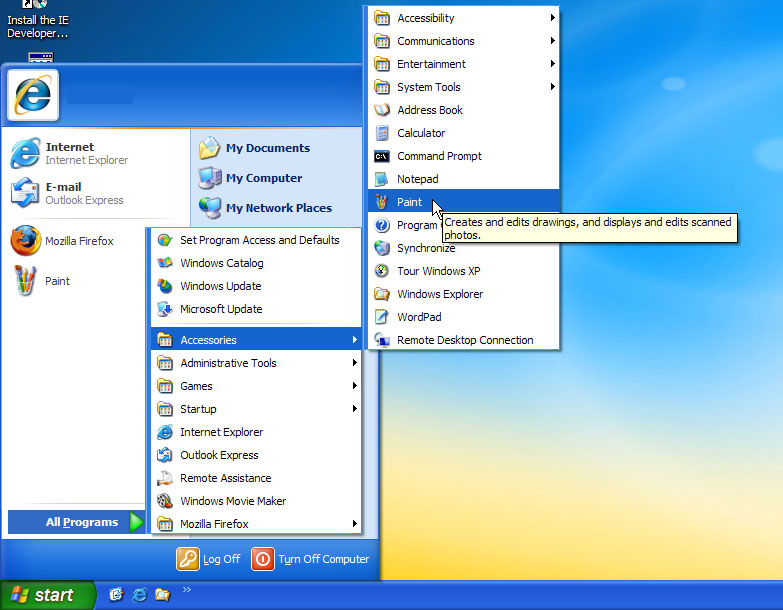Click the My Documents folder icon
Image resolution: width=783 pixels, height=610 pixels.
[209, 148]
